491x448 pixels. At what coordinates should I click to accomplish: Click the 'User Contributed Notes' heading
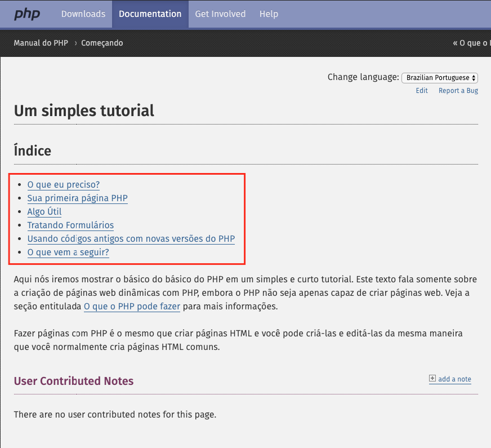click(74, 381)
